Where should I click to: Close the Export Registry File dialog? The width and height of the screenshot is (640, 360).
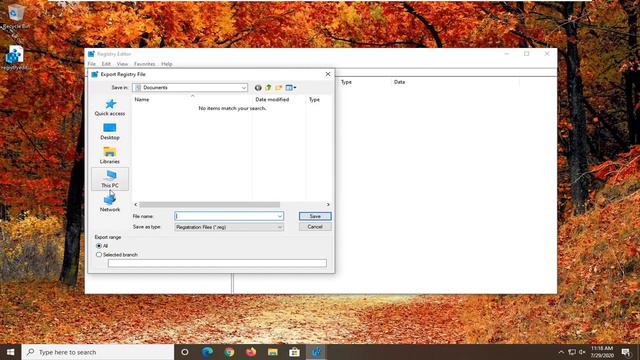coord(328,74)
